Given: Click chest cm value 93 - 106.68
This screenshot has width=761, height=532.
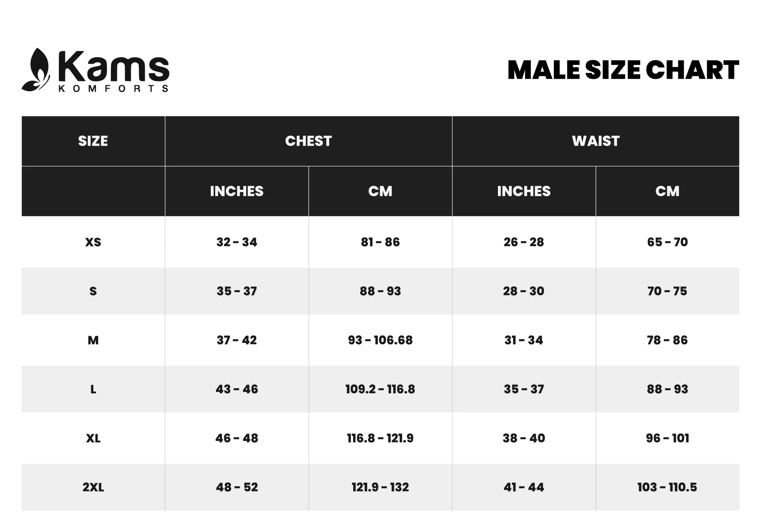Looking at the screenshot, I should tap(380, 340).
